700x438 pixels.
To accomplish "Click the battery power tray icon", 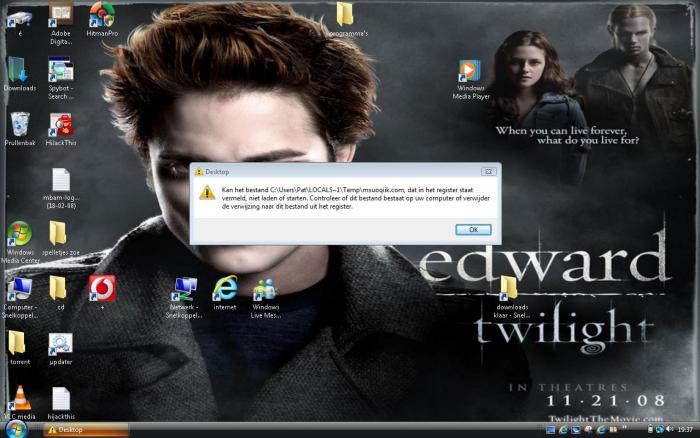I will [x=650, y=429].
